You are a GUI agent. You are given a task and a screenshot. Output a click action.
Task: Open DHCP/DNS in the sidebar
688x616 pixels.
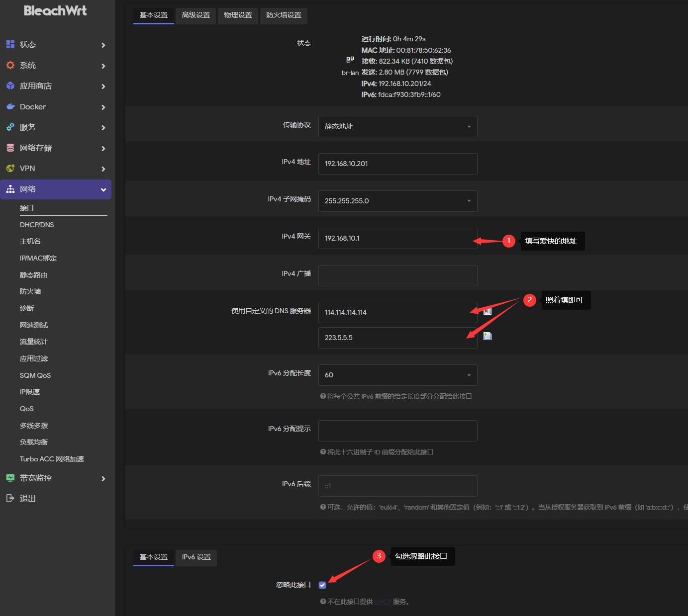(x=37, y=225)
